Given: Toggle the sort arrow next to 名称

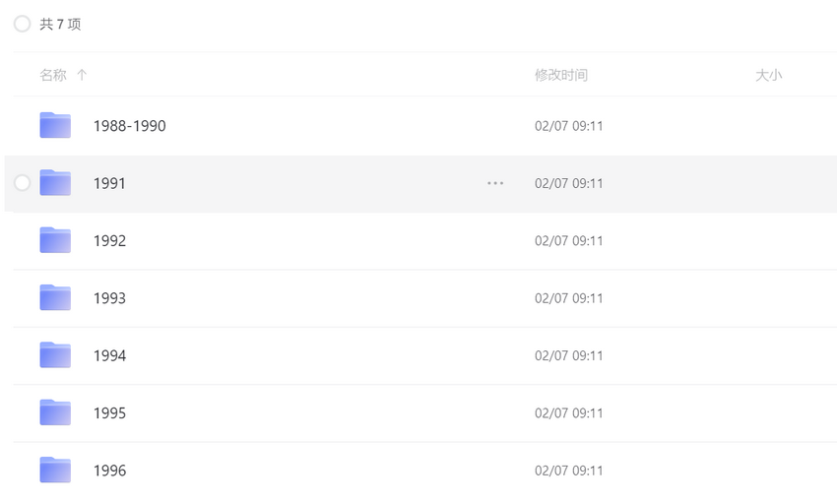Looking at the screenshot, I should 82,75.
